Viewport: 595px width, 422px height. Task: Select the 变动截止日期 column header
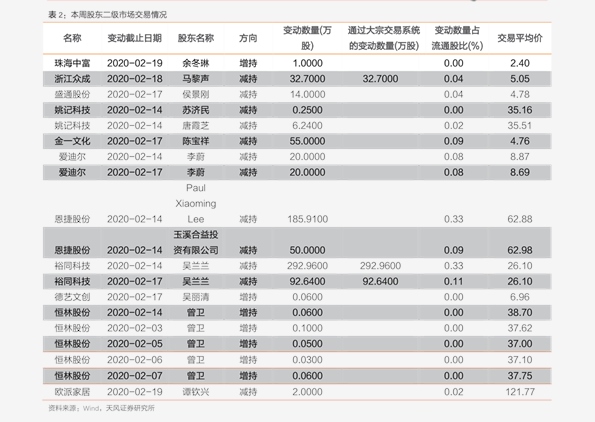coord(134,38)
